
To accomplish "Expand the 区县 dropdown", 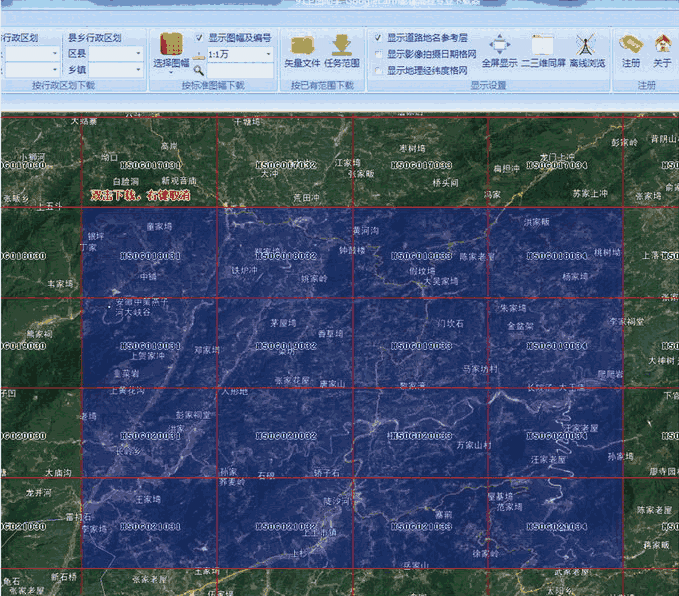I will (138, 53).
